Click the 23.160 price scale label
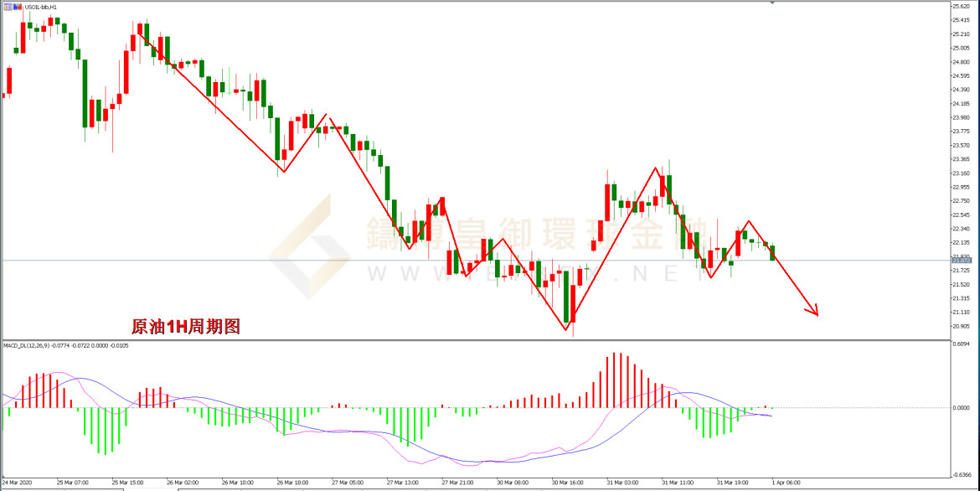 961,173
